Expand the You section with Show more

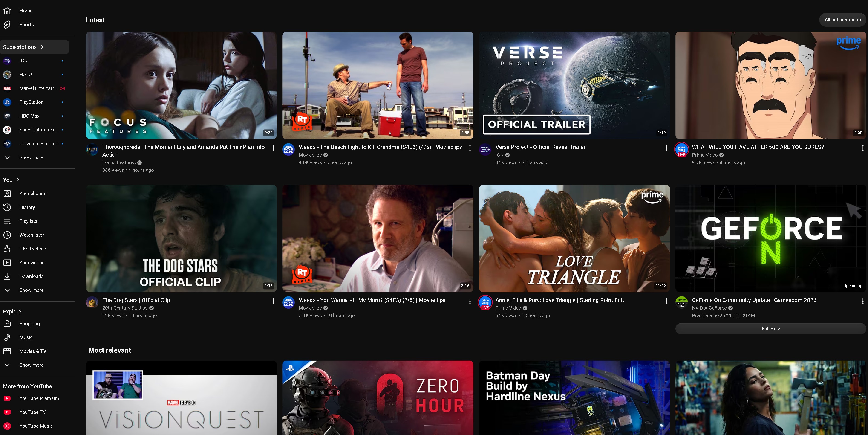pos(32,290)
